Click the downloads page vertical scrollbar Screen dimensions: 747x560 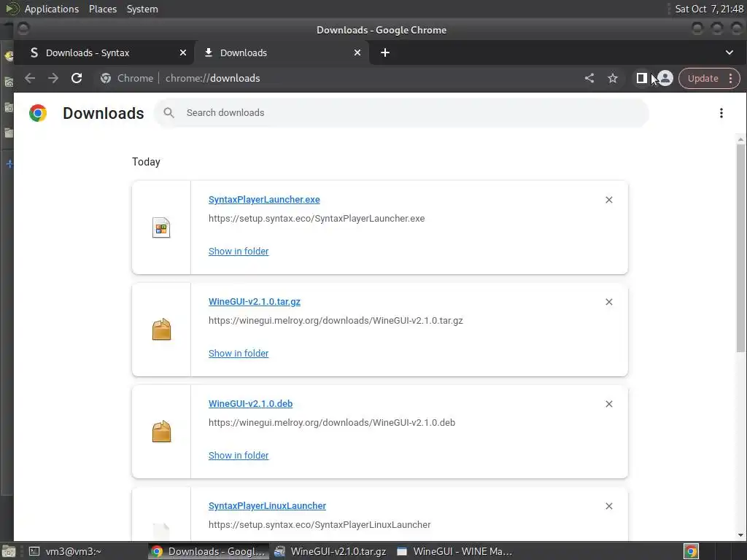[x=740, y=248]
